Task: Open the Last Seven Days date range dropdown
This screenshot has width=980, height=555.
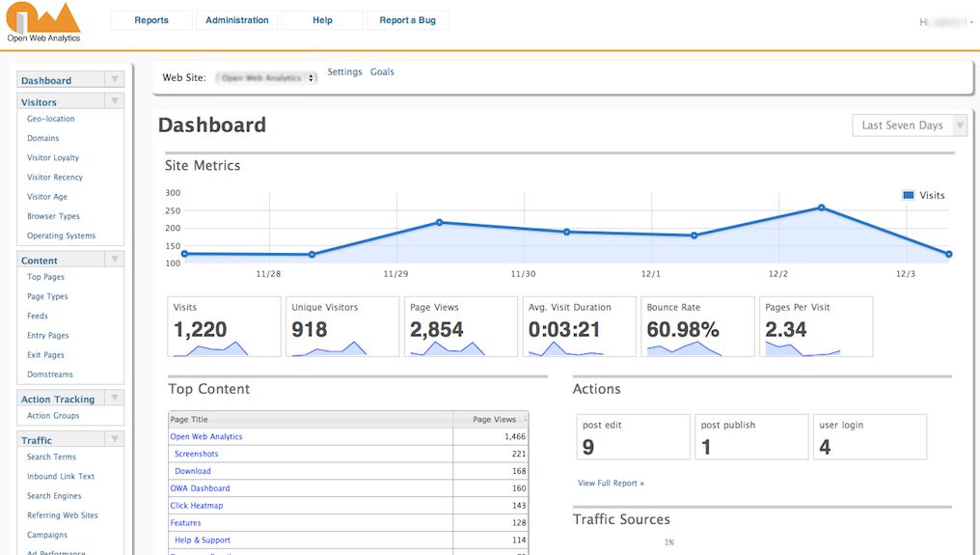Action: [x=910, y=125]
